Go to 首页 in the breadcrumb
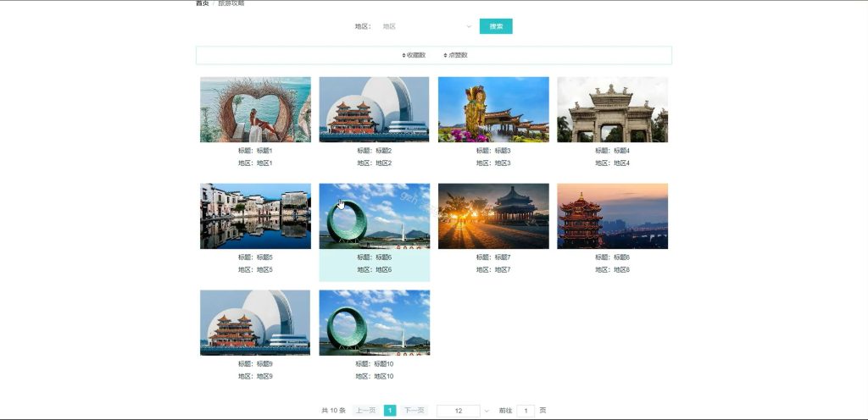868x420 pixels. pyautogui.click(x=203, y=3)
